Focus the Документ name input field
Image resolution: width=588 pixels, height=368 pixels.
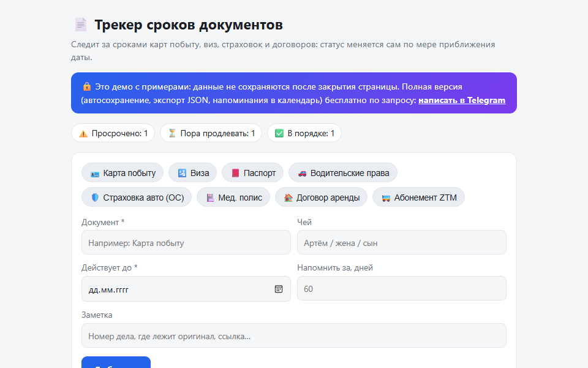tap(186, 243)
